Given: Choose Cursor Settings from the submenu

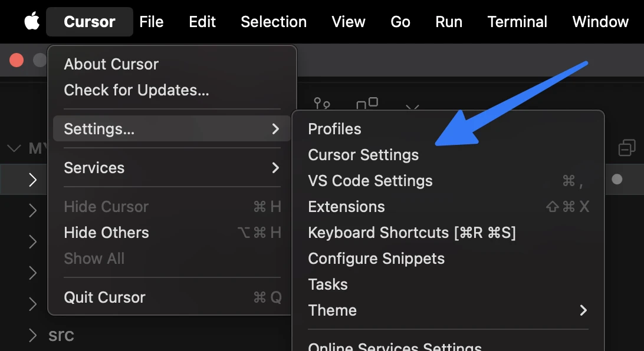Looking at the screenshot, I should pos(363,155).
